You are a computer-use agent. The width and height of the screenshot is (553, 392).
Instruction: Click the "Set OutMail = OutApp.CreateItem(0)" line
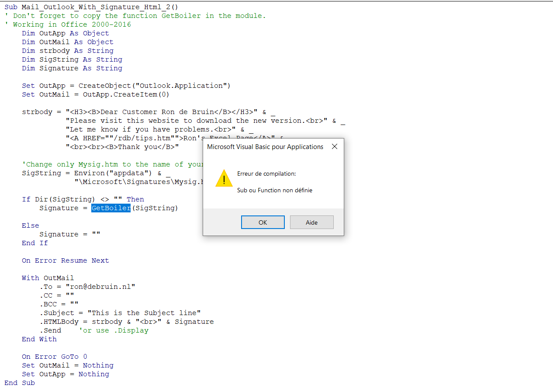pyautogui.click(x=96, y=94)
